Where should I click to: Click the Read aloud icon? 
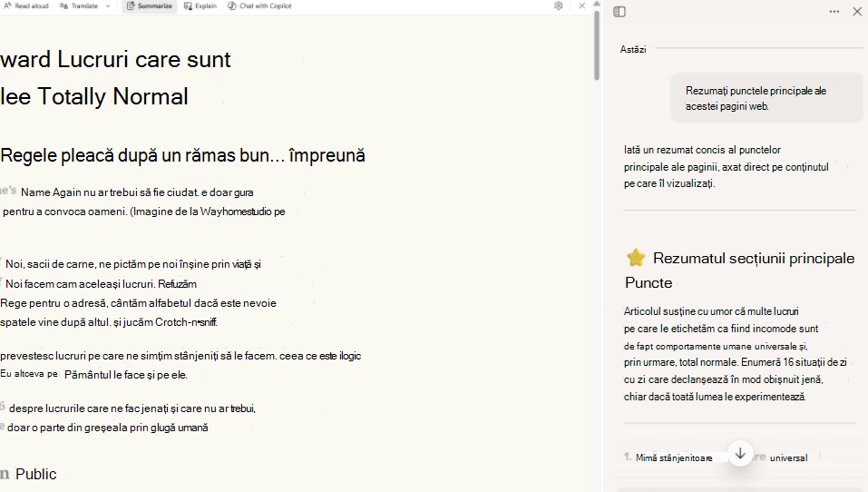[x=8, y=5]
